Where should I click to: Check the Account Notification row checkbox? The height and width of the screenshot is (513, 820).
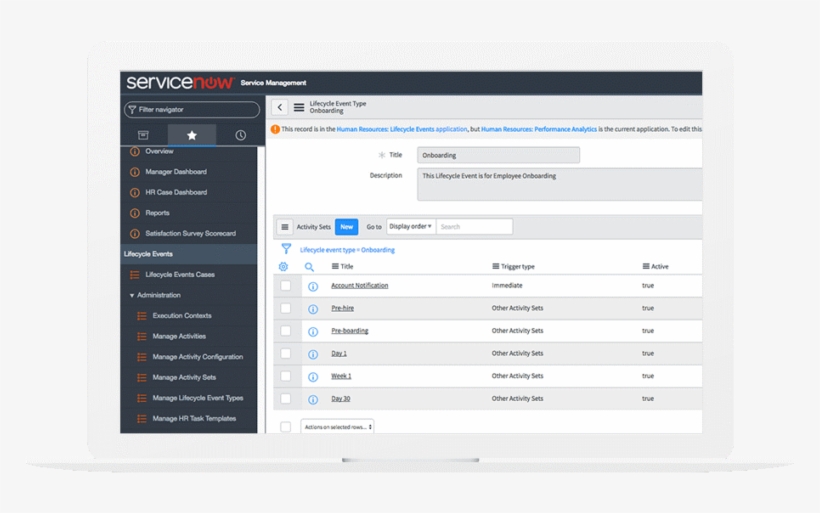click(x=286, y=286)
